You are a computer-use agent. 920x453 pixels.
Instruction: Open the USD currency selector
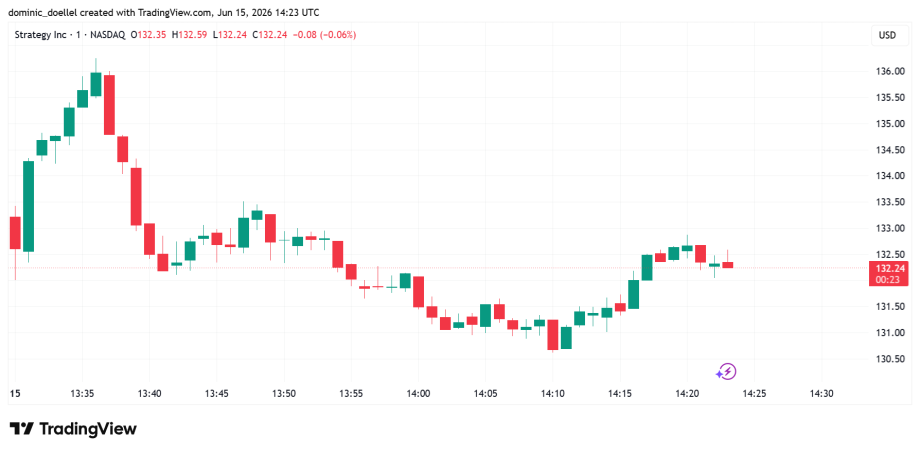pyautogui.click(x=887, y=35)
